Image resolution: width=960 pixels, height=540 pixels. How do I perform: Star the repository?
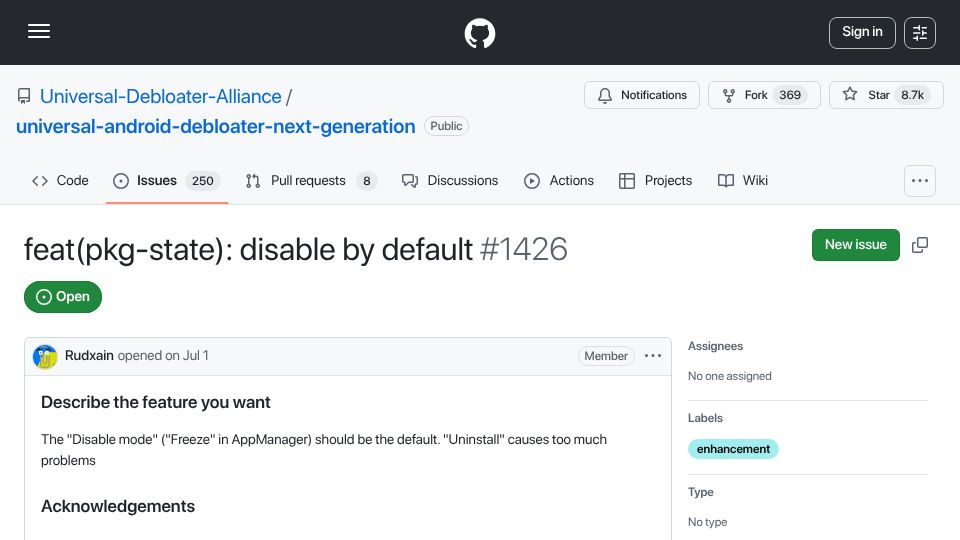[886, 95]
